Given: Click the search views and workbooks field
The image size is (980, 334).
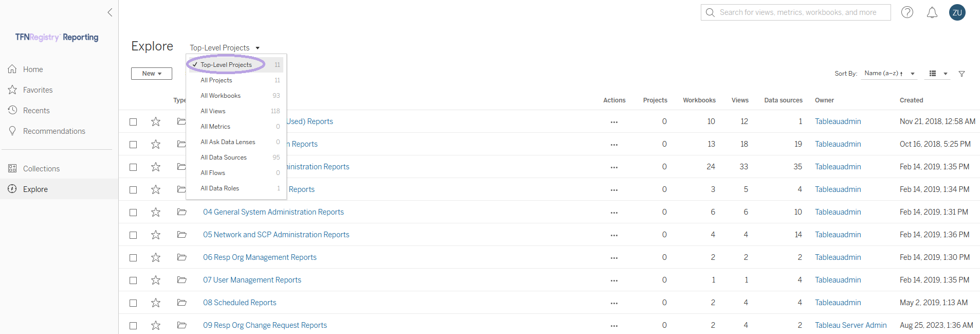Looking at the screenshot, I should pos(795,12).
